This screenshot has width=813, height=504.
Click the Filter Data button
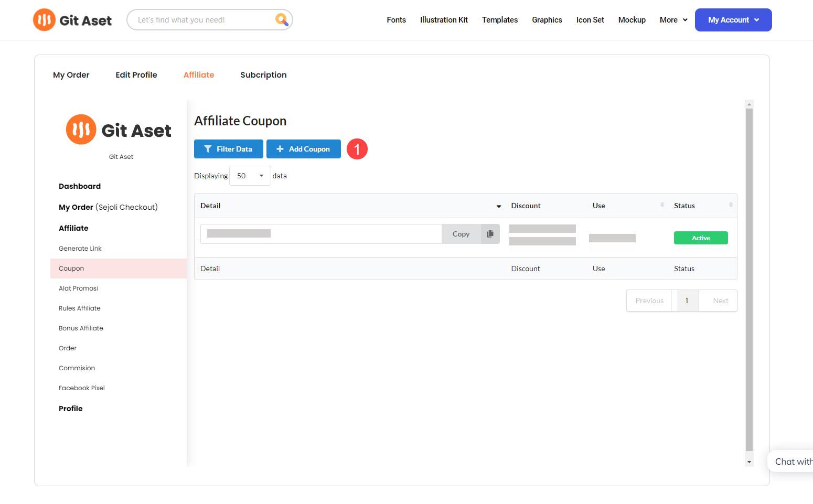tap(229, 149)
